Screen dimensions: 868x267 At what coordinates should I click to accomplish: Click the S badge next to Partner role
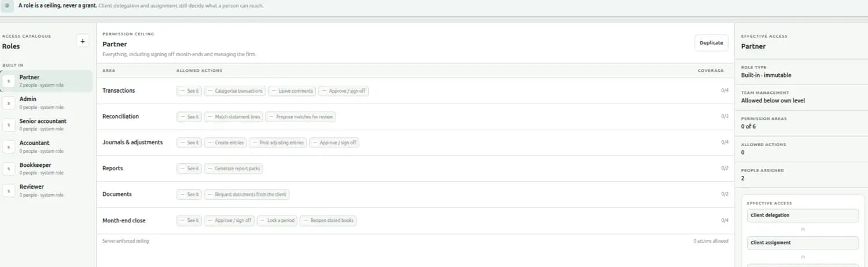[x=9, y=81]
